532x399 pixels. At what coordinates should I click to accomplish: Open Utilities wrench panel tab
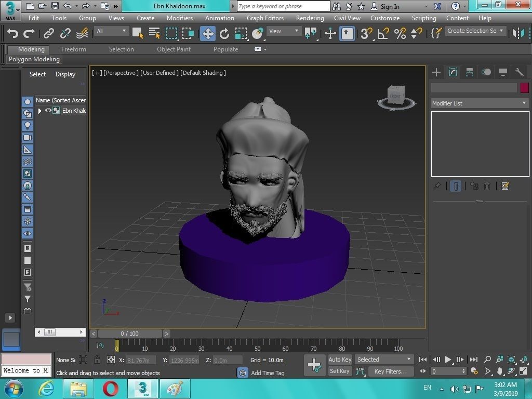tap(520, 72)
